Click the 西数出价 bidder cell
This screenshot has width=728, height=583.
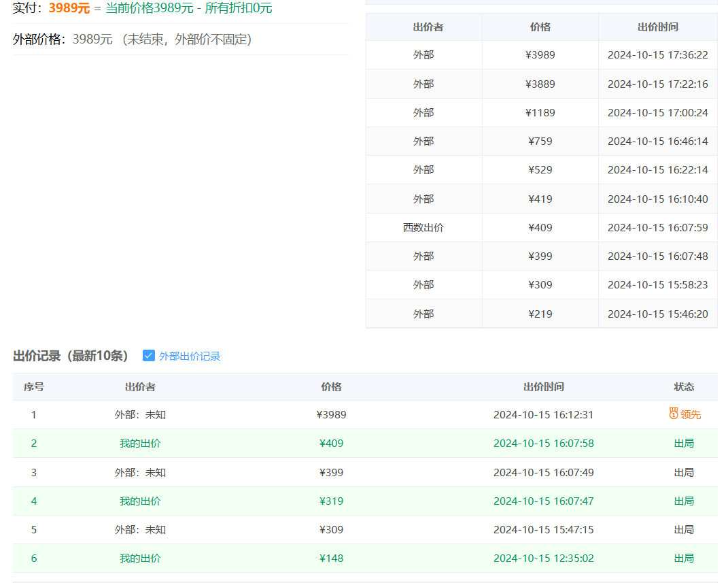pos(423,228)
